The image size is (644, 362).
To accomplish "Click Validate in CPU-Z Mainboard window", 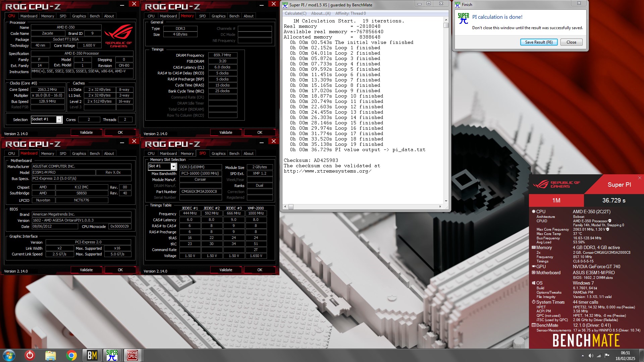I will pos(86,270).
